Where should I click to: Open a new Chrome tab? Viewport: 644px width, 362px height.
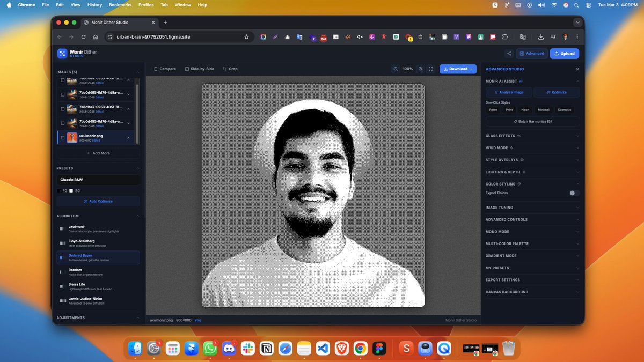click(165, 23)
